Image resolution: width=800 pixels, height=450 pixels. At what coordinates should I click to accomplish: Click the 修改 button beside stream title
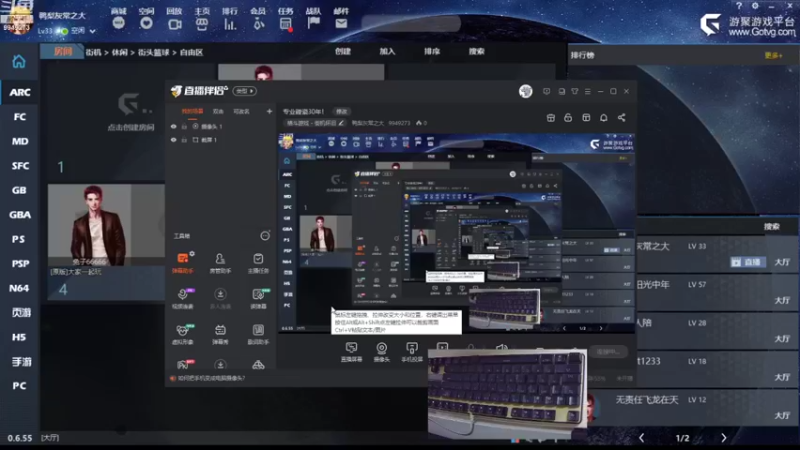[x=342, y=111]
